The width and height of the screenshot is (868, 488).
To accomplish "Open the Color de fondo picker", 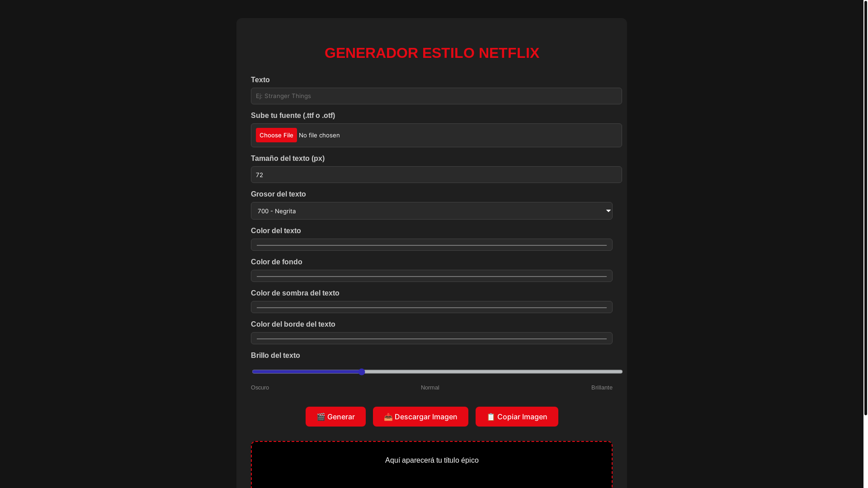I will coord(432,276).
